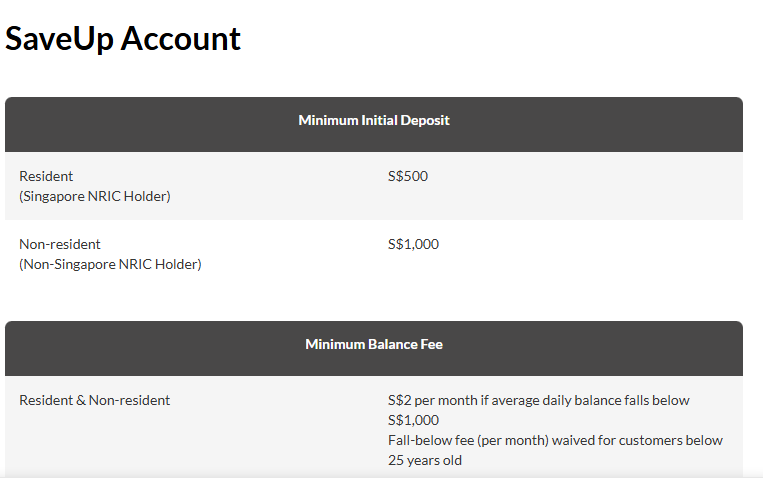Image resolution: width=763 pixels, height=497 pixels.
Task: Click the "S$2 per month" fee text
Action: (431, 400)
